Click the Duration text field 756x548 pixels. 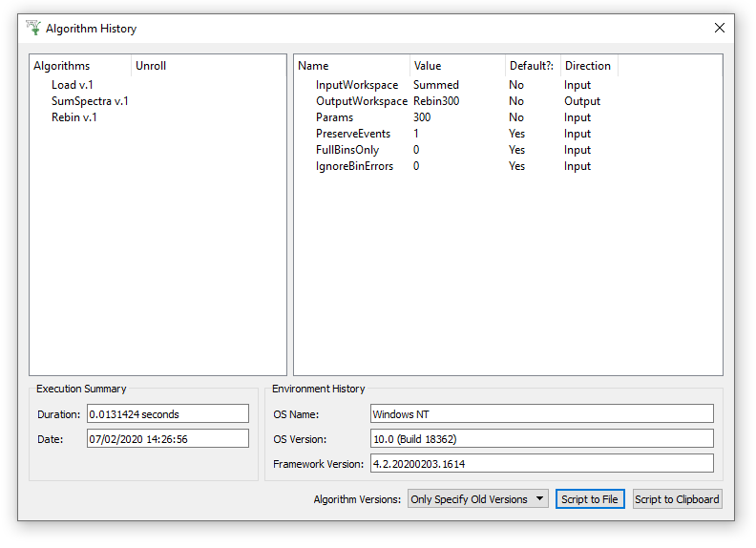click(x=167, y=414)
